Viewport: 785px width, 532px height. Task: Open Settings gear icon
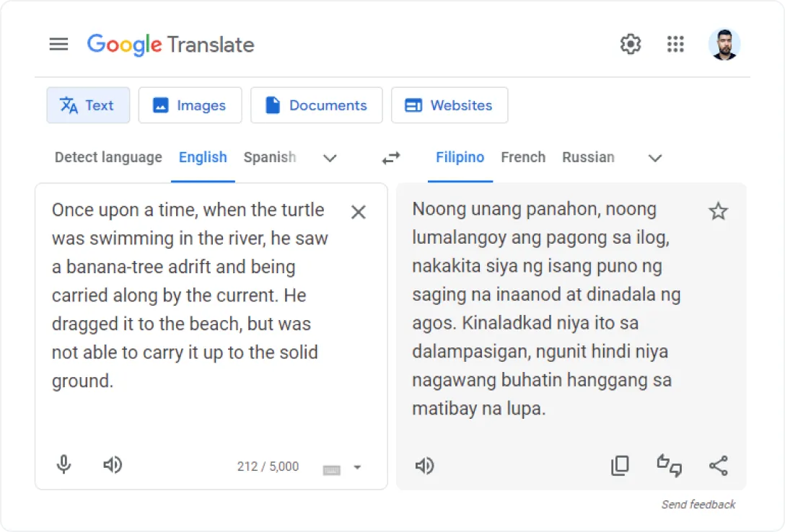coord(631,45)
